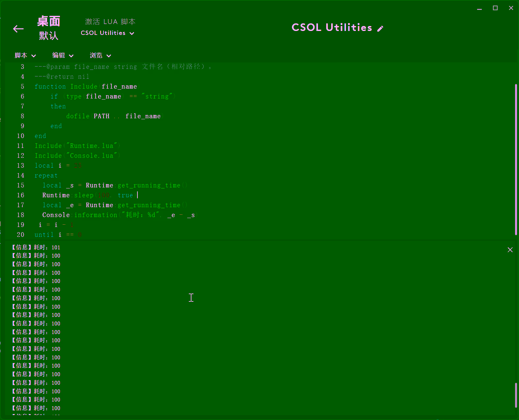Click the console output scrollbar
Viewport: 519px width, 420px height.
click(516, 395)
